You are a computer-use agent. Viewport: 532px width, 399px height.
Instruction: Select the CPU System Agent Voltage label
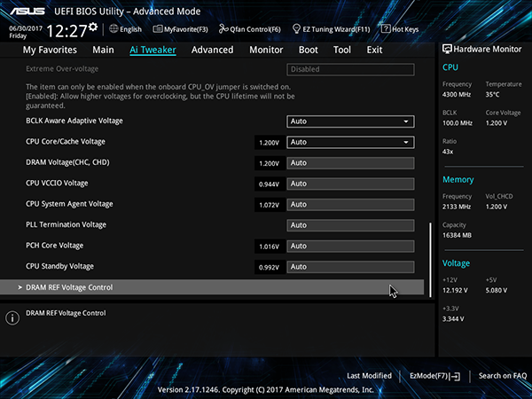(69, 204)
